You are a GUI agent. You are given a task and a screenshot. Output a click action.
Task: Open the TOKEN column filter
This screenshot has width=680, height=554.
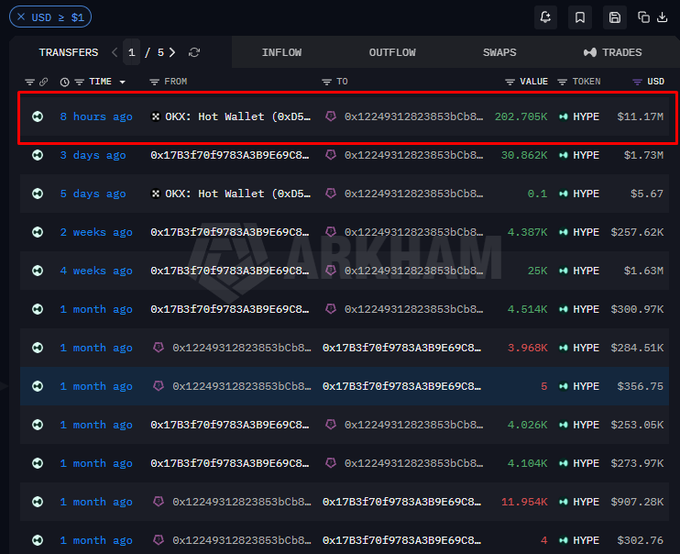[x=562, y=82]
